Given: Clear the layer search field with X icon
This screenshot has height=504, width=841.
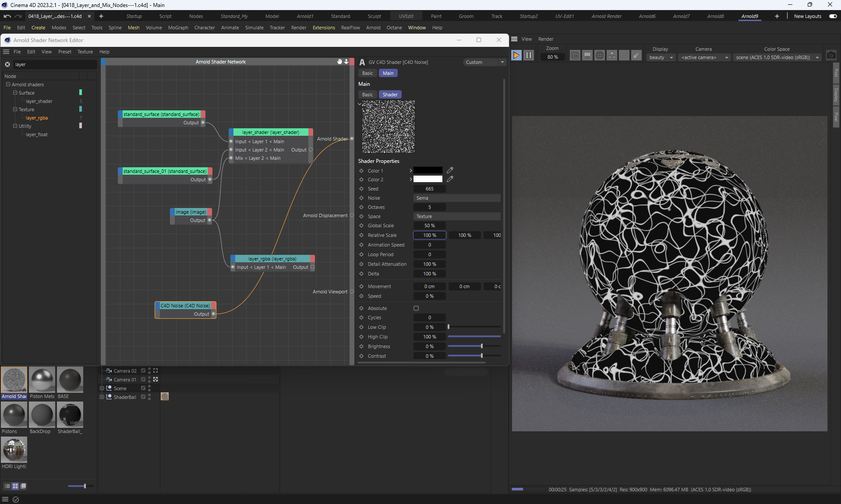Looking at the screenshot, I should 7,64.
